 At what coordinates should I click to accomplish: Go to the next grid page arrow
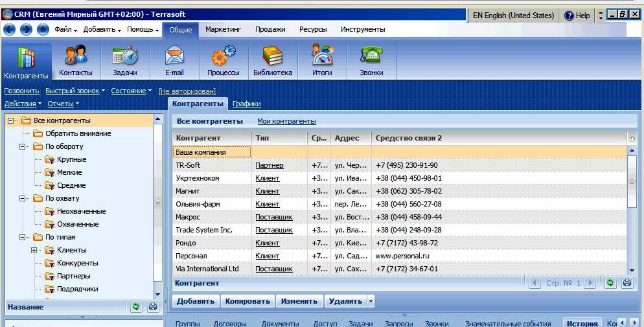pyautogui.click(x=590, y=283)
